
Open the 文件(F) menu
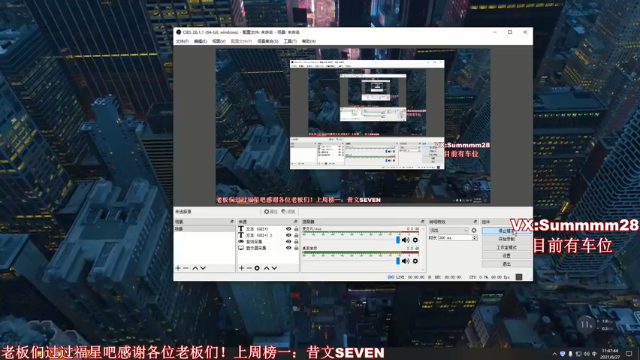tap(182, 41)
